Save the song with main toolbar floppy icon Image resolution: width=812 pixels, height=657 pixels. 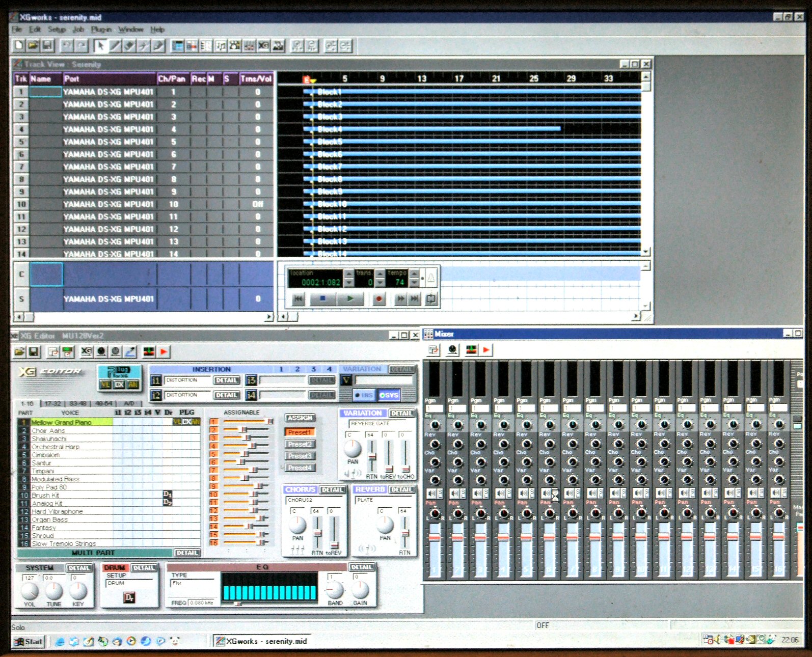[x=47, y=46]
